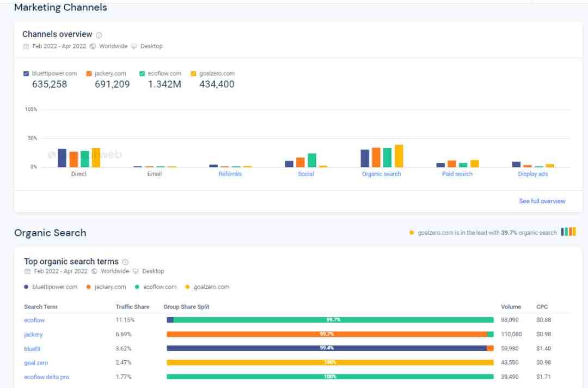The height and width of the screenshot is (388, 588).
Task: Open the Organic search channel link
Action: [381, 174]
